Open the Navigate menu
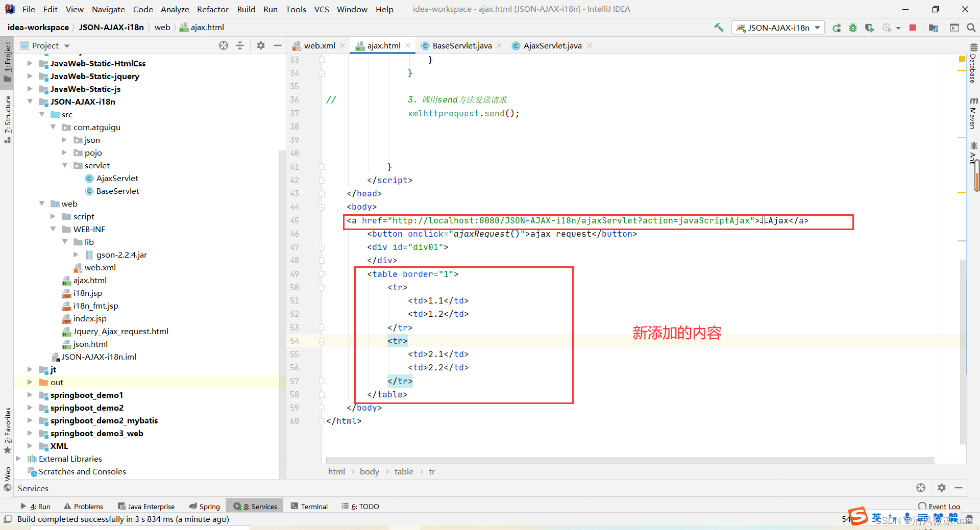This screenshot has height=530, width=980. pyautogui.click(x=108, y=9)
